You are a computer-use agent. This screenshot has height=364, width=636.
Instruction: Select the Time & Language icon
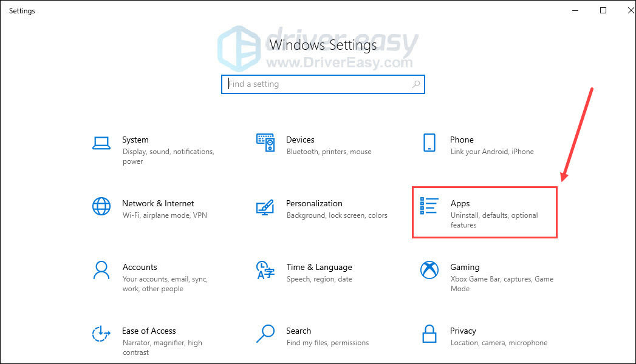[265, 270]
